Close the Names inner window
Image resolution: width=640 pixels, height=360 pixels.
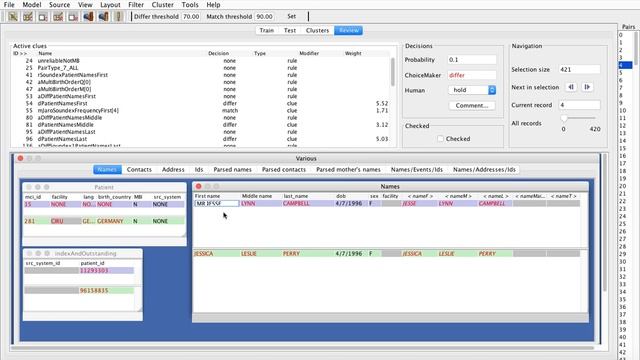tap(199, 186)
